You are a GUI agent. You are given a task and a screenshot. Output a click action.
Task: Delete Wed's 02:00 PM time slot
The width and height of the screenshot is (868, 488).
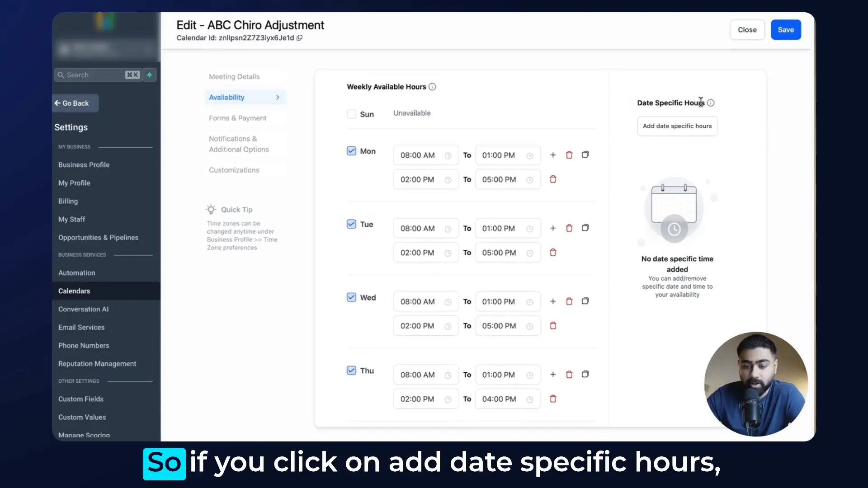pos(553,326)
